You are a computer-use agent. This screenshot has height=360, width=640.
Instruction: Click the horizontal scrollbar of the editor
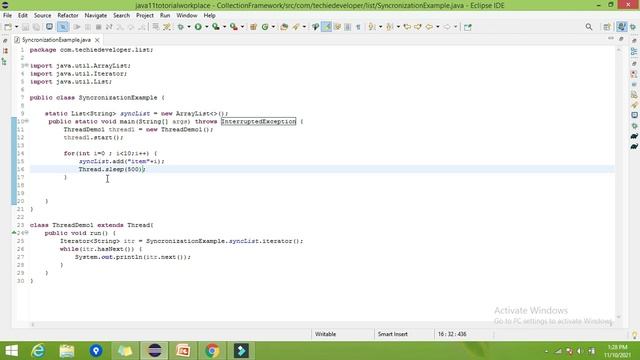(322, 324)
